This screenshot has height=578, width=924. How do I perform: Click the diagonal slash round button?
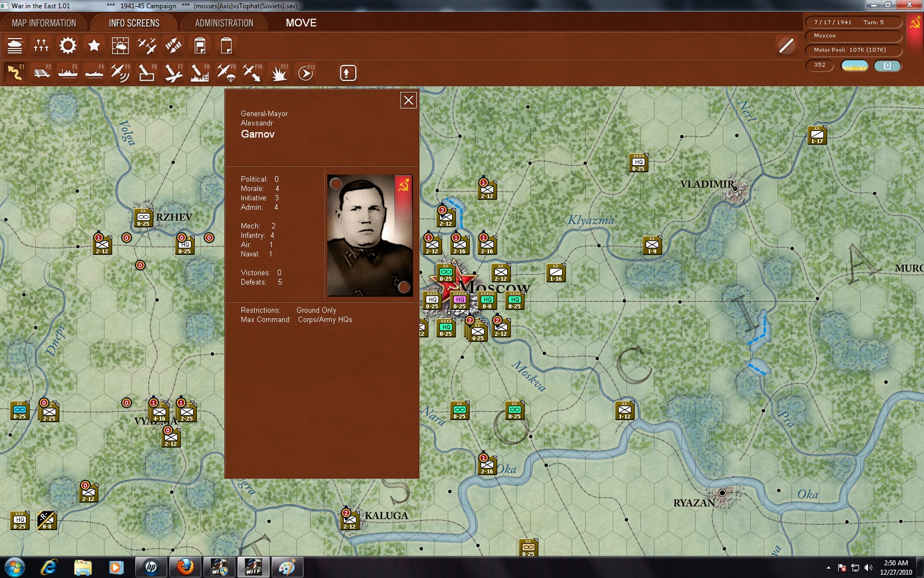point(787,46)
